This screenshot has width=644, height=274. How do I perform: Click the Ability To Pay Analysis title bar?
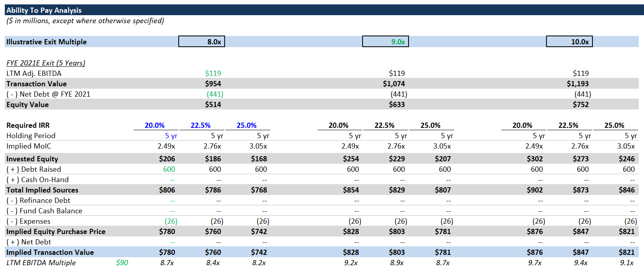(44, 10)
